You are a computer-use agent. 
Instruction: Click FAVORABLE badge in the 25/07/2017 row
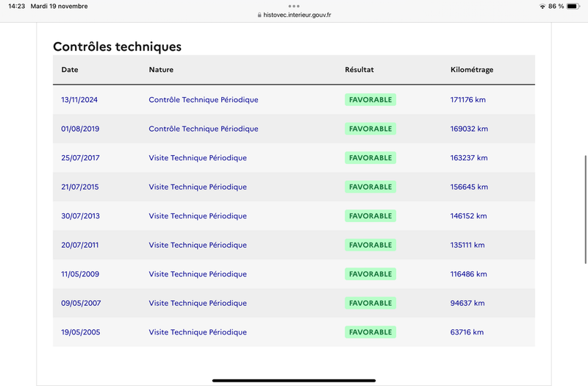pyautogui.click(x=370, y=158)
